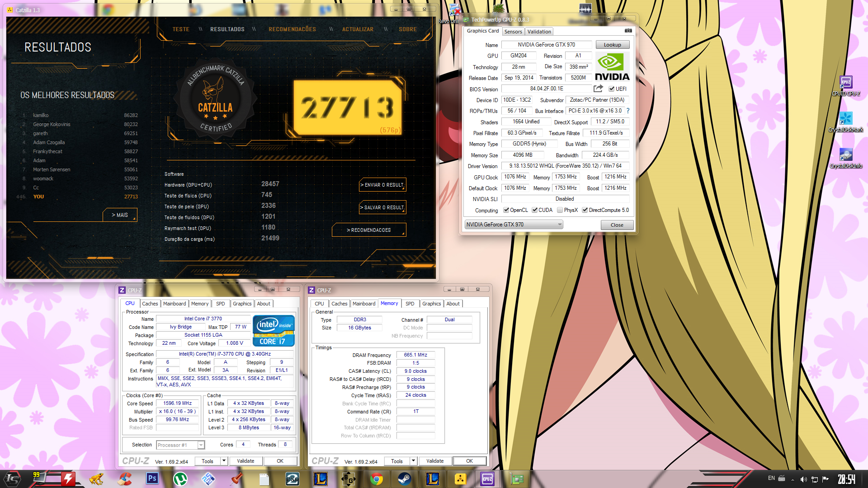Viewport: 868px width, 488px height.
Task: Click the CPU-Z taskbar icon
Action: [487, 479]
